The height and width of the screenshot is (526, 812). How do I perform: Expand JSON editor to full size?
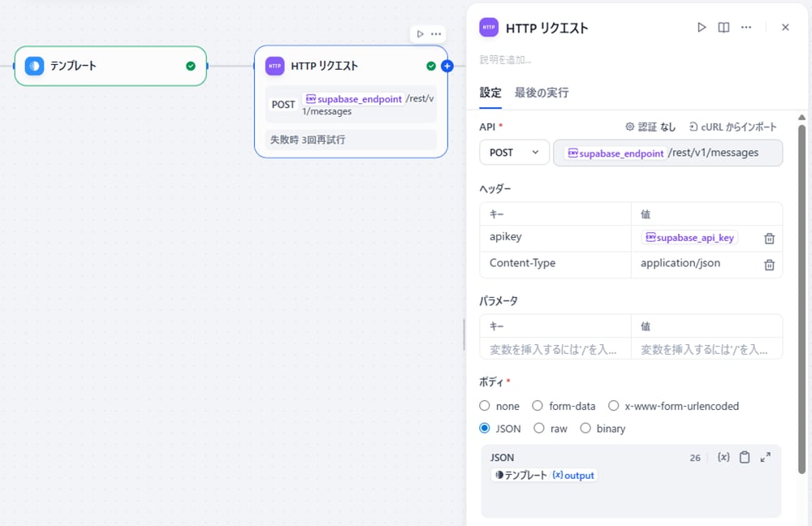tap(765, 458)
